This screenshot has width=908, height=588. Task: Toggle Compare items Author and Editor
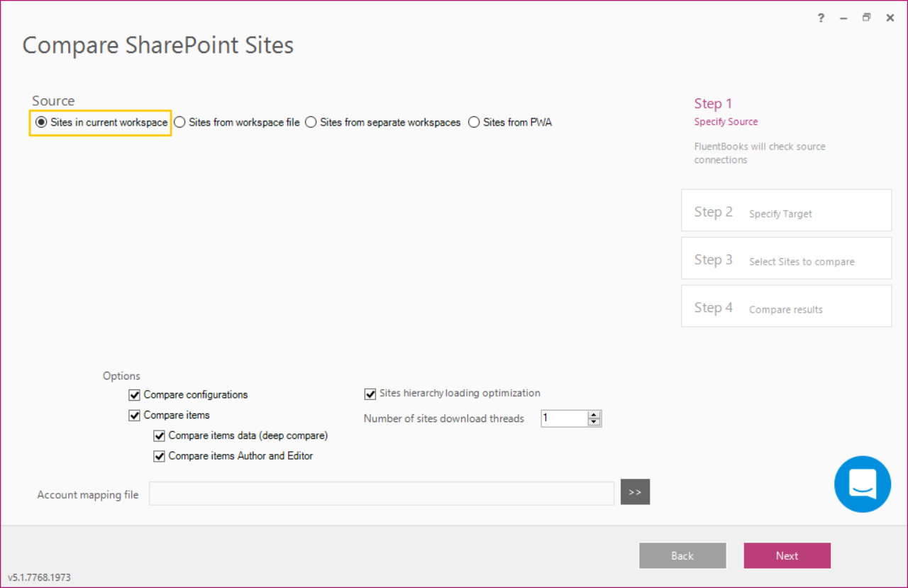tap(159, 457)
